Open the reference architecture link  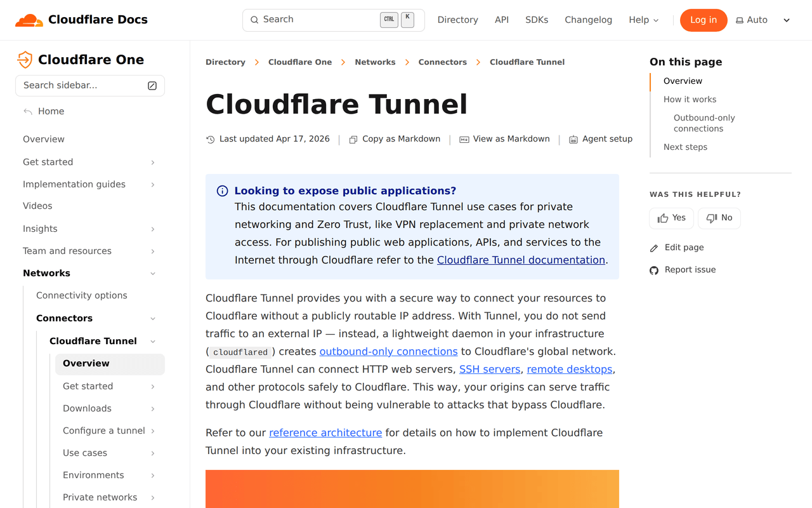pos(325,433)
